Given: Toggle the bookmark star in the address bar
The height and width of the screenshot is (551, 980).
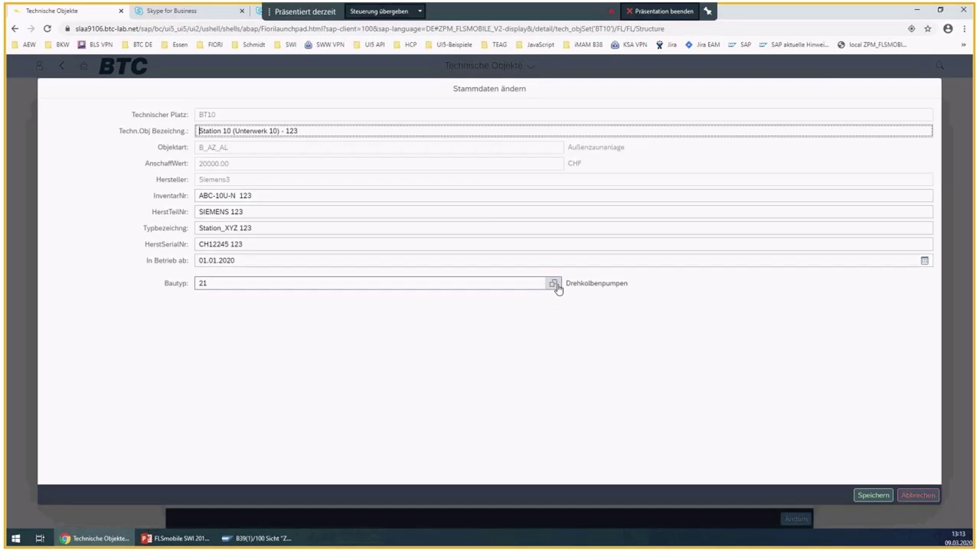Looking at the screenshot, I should (928, 29).
